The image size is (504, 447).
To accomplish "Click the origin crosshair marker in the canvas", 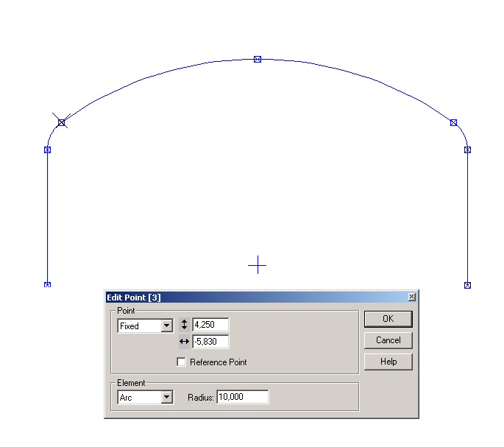I will tap(258, 265).
